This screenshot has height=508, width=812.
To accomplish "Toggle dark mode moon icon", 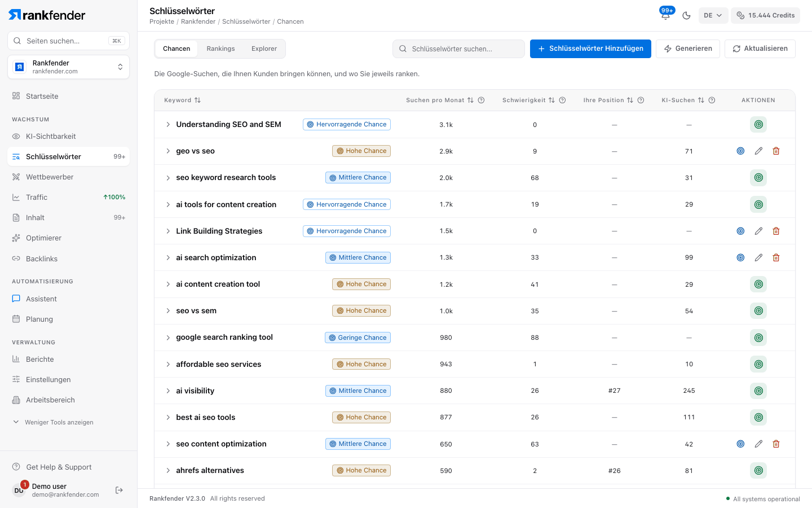I will pyautogui.click(x=686, y=15).
